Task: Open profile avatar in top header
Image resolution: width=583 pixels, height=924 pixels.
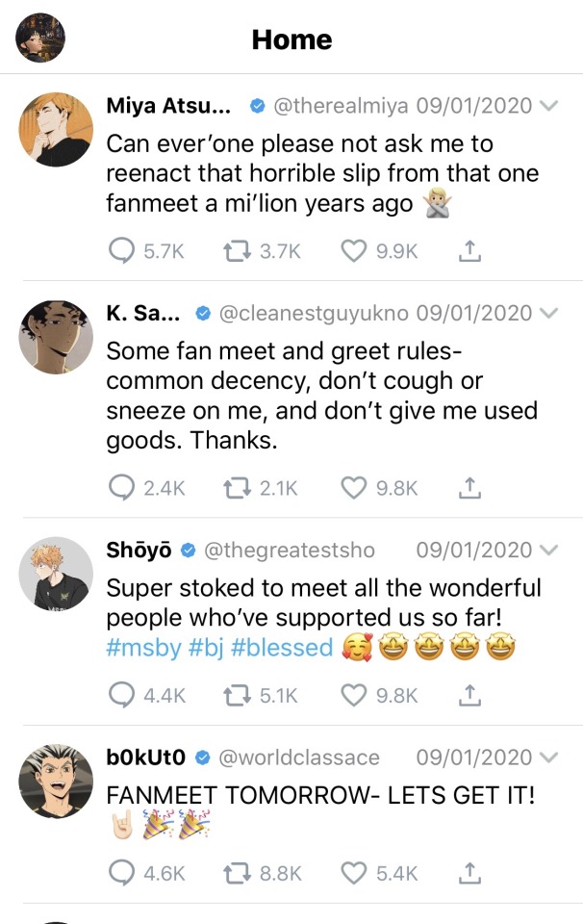Action: click(41, 38)
